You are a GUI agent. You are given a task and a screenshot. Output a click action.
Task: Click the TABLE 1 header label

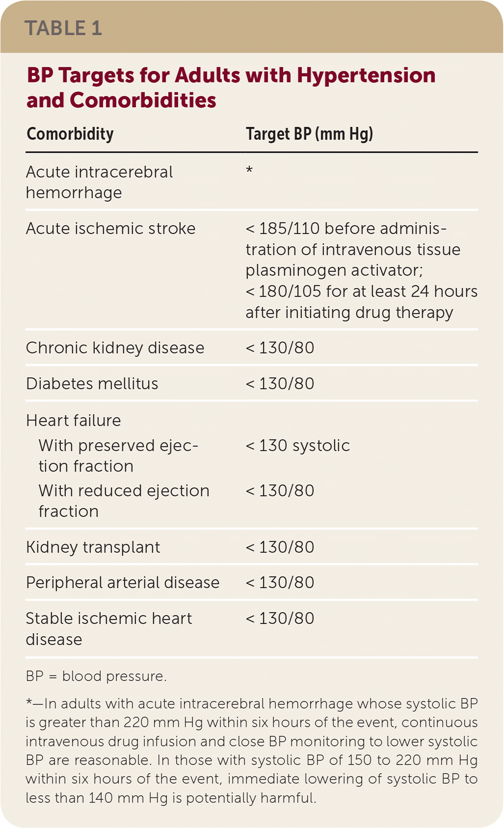tap(63, 28)
